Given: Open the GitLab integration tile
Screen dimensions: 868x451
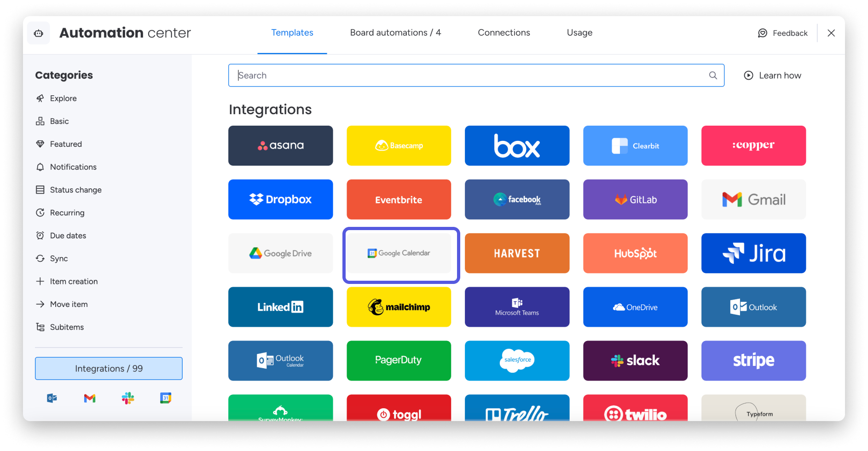Looking at the screenshot, I should pyautogui.click(x=635, y=199).
